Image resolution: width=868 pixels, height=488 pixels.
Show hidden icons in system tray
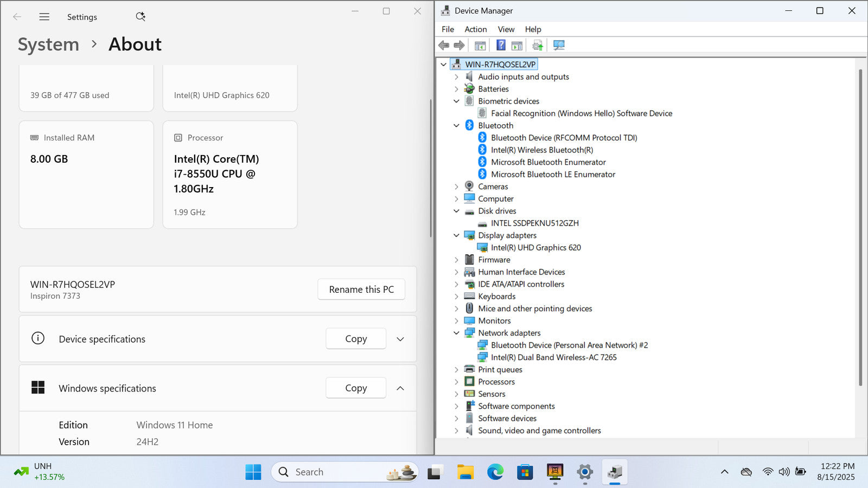(x=724, y=472)
